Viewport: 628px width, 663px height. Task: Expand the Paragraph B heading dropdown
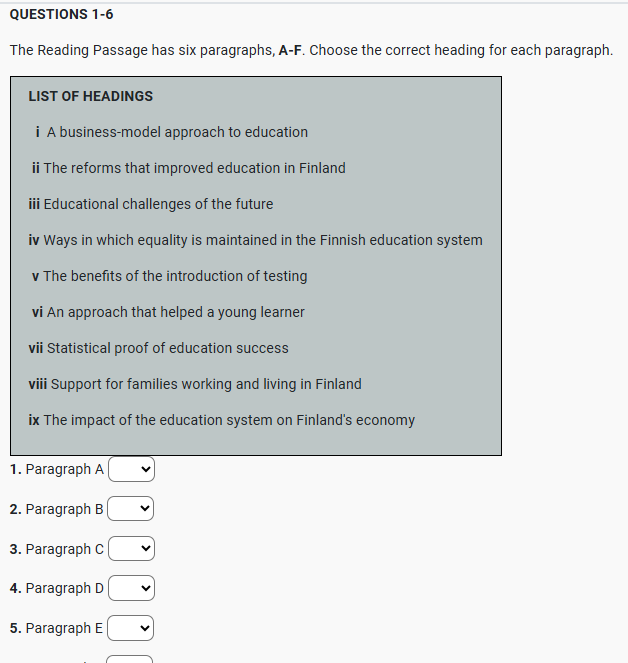click(131, 509)
